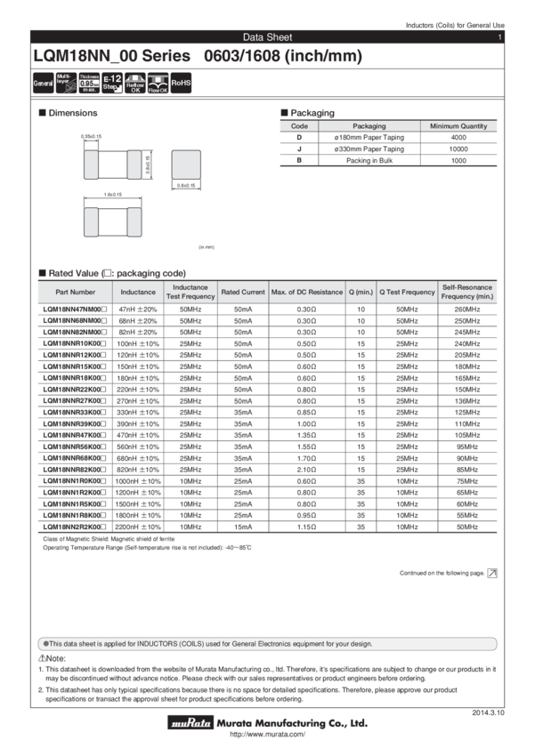Image resolution: width=535 pixels, height=756 pixels.
Task: Click minimum quantity 10000 cell
Action: click(x=458, y=149)
